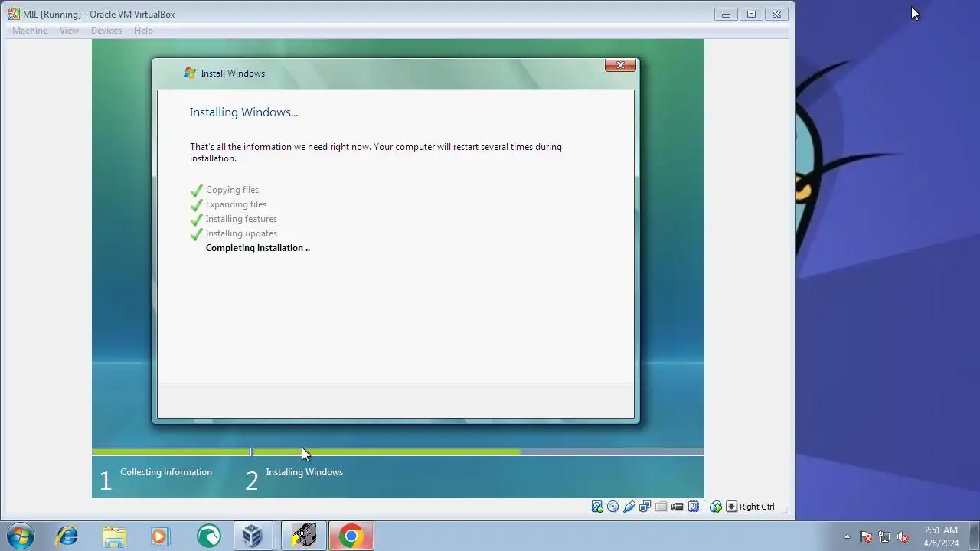Click the Installing features checkmark
This screenshot has width=980, height=551.
(x=197, y=219)
